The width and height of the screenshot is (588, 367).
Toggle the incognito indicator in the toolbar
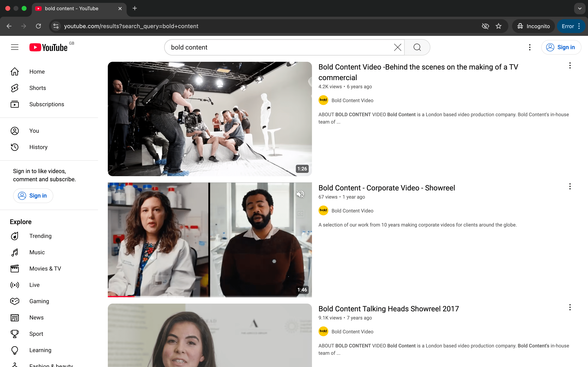pos(533,26)
